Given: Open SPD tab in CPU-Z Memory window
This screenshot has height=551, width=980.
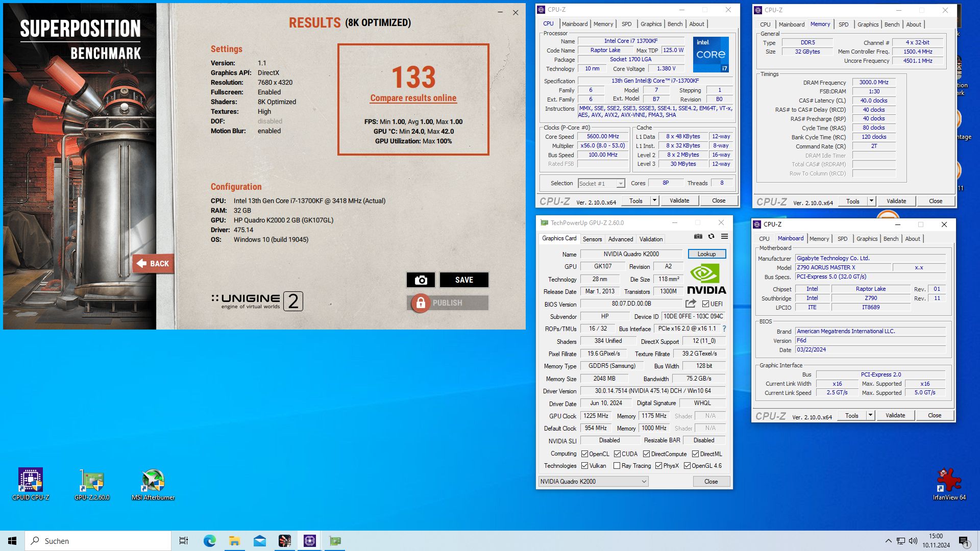Looking at the screenshot, I should [x=843, y=24].
